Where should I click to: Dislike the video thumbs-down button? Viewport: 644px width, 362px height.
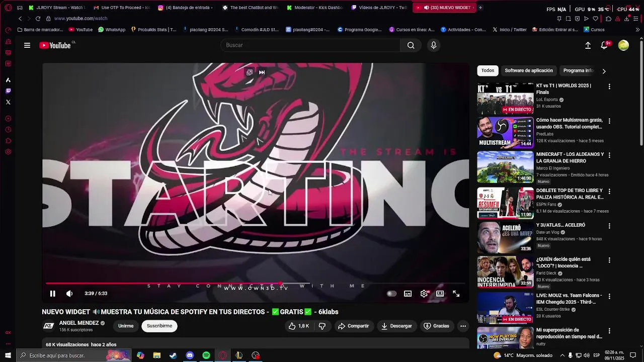coord(322,326)
